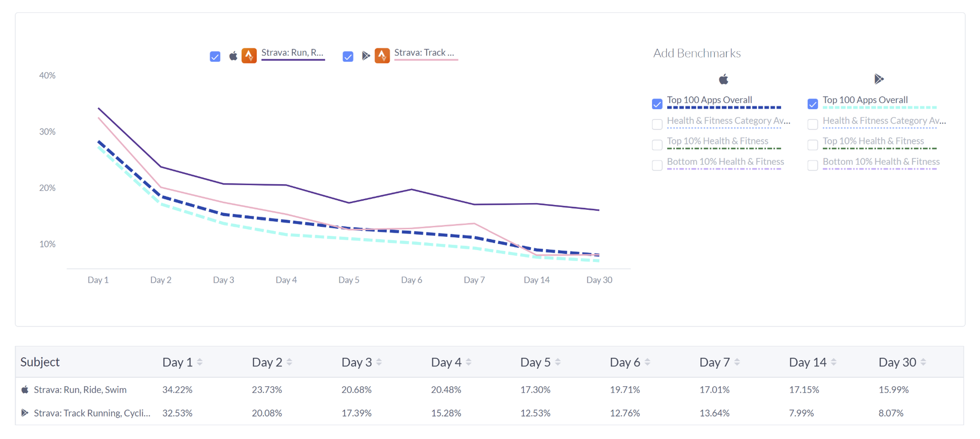The height and width of the screenshot is (439, 980).
Task: Click the 17.15% Day 14 cell
Action: point(804,389)
